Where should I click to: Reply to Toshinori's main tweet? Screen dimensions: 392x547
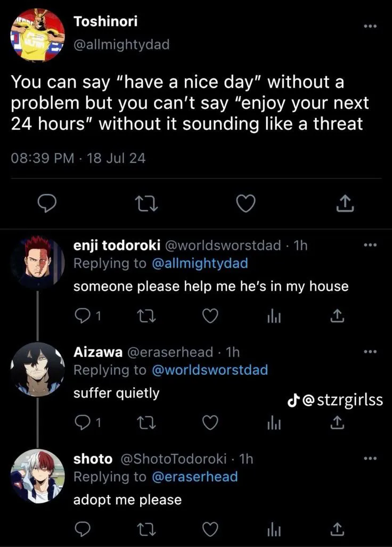pos(48,202)
